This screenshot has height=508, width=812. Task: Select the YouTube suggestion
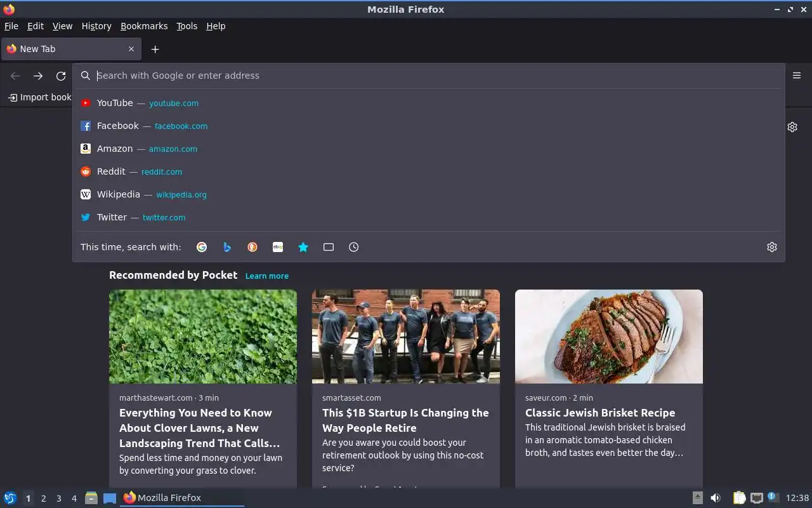point(429,103)
